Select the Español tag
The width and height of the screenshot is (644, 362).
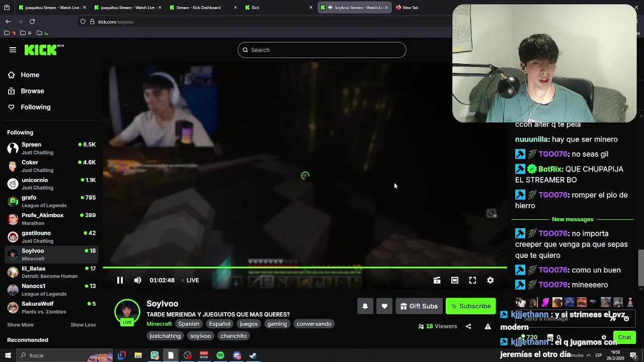(220, 324)
